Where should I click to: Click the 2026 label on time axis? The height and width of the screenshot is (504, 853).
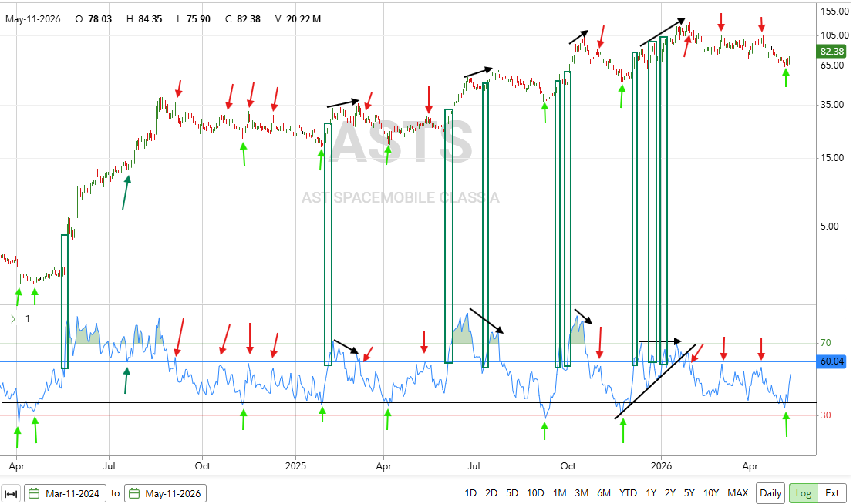pos(661,466)
